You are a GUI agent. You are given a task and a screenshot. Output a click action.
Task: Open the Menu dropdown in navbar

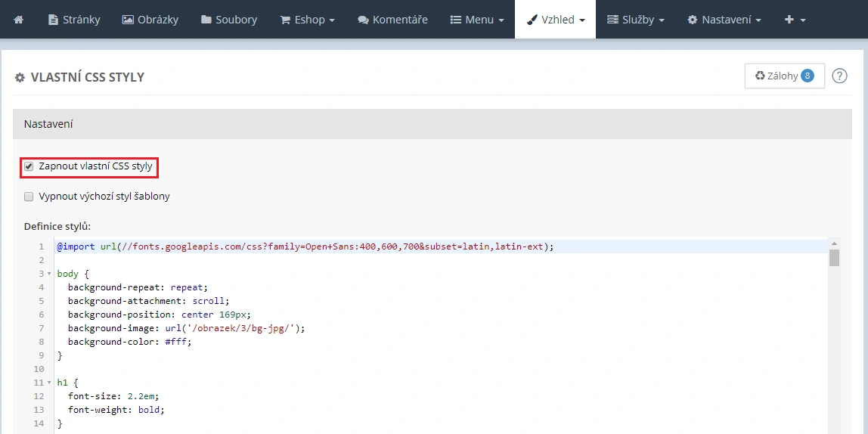click(477, 20)
